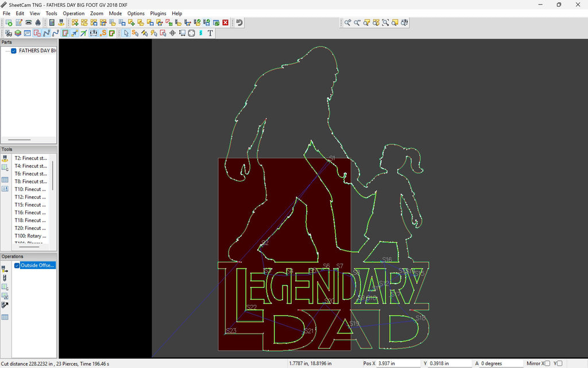Click the red X delete icon
588x368 pixels.
pyautogui.click(x=225, y=22)
